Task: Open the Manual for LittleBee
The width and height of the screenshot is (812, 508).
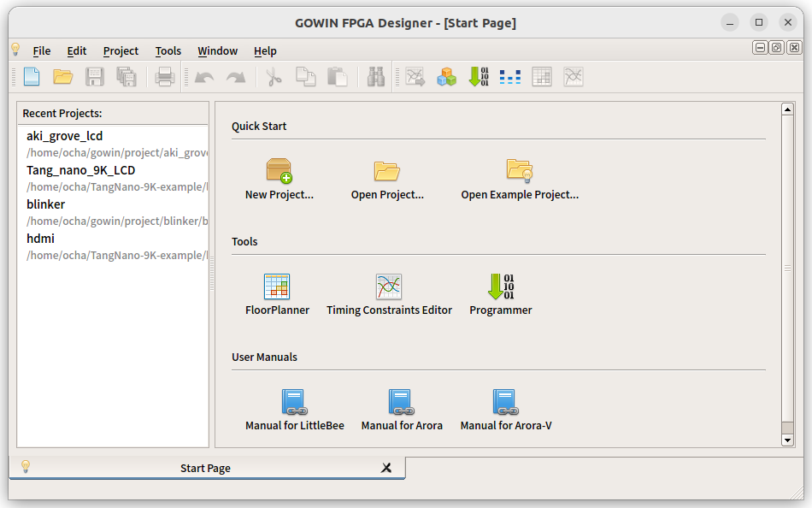Action: pos(294,402)
